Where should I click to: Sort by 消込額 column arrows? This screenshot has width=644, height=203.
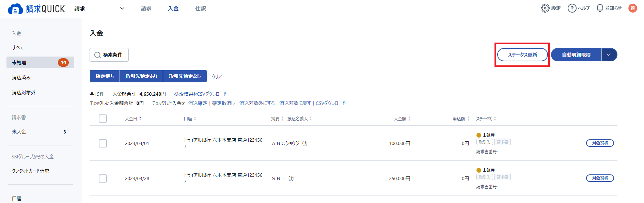pyautogui.click(x=468, y=119)
